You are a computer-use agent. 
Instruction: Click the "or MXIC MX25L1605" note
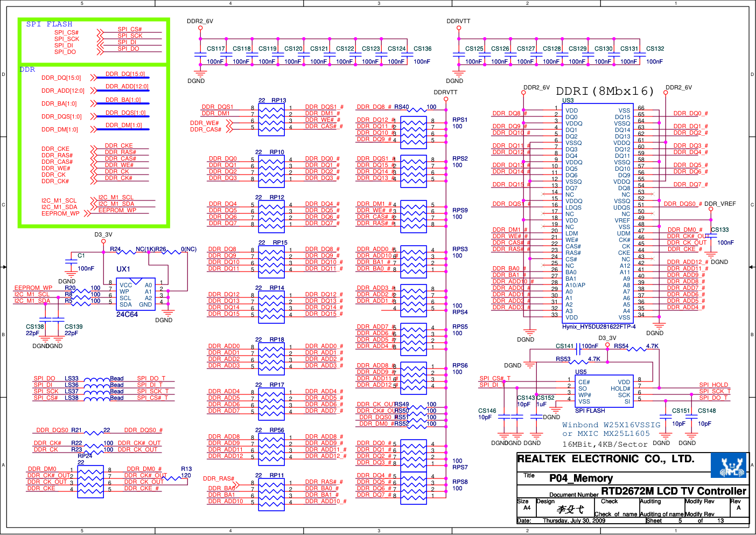[606, 434]
